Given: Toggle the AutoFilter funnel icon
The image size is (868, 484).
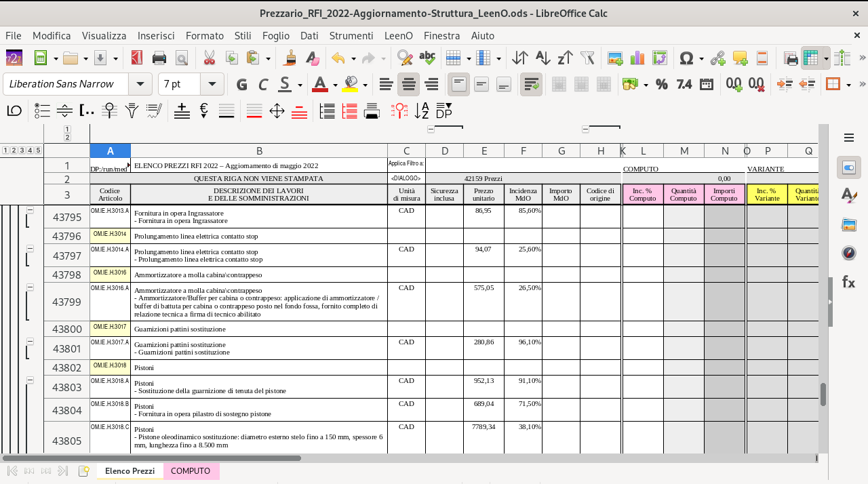Looking at the screenshot, I should [x=587, y=58].
